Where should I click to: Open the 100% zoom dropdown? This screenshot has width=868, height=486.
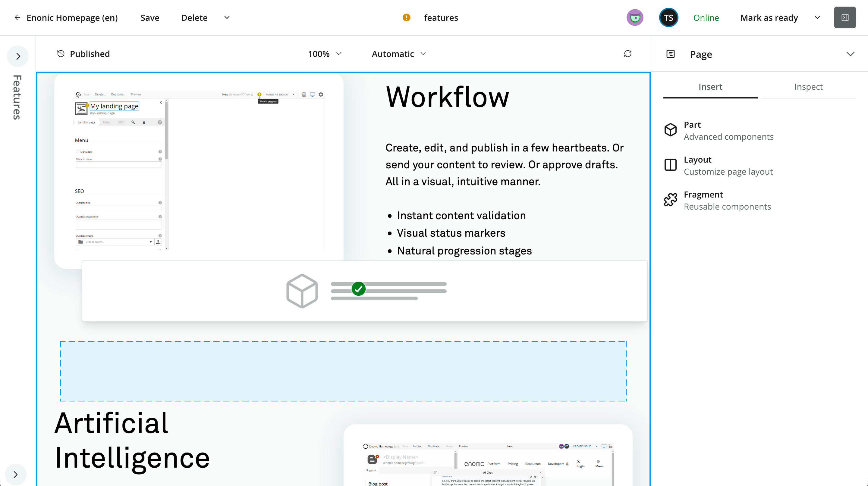[x=325, y=54]
